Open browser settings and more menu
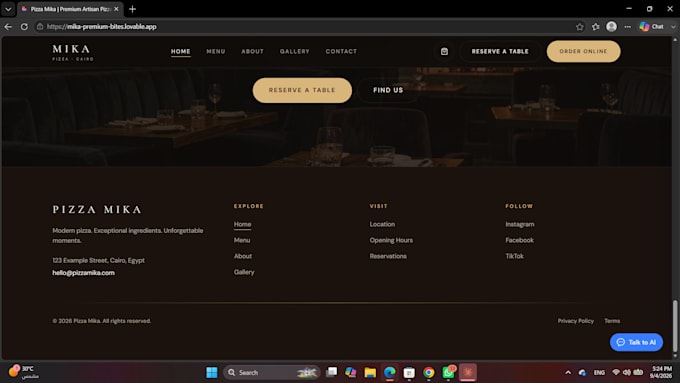 tap(628, 26)
